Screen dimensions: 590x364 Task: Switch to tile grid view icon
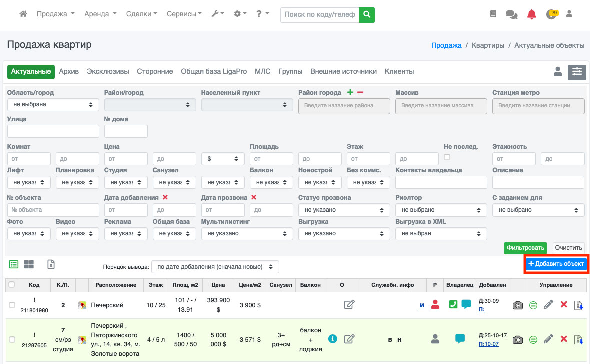coord(29,264)
